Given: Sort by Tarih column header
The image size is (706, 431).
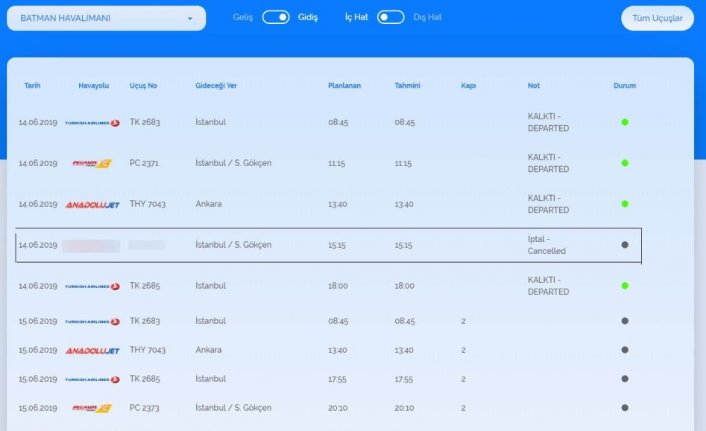Looking at the screenshot, I should tap(32, 86).
